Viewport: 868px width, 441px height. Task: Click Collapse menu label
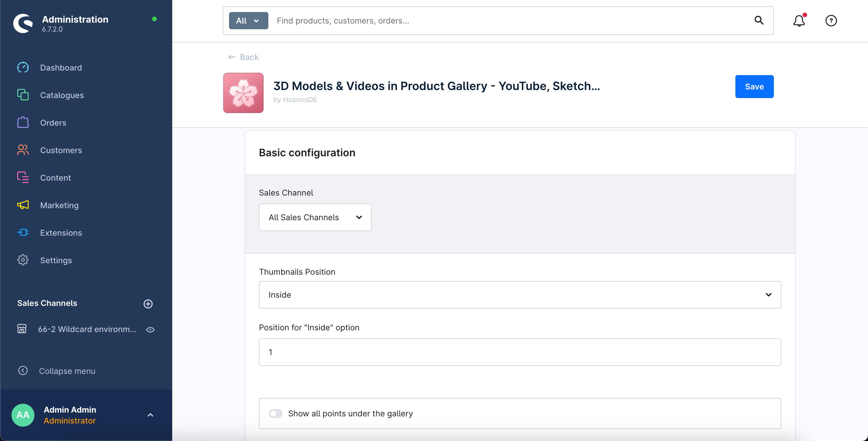tap(67, 371)
